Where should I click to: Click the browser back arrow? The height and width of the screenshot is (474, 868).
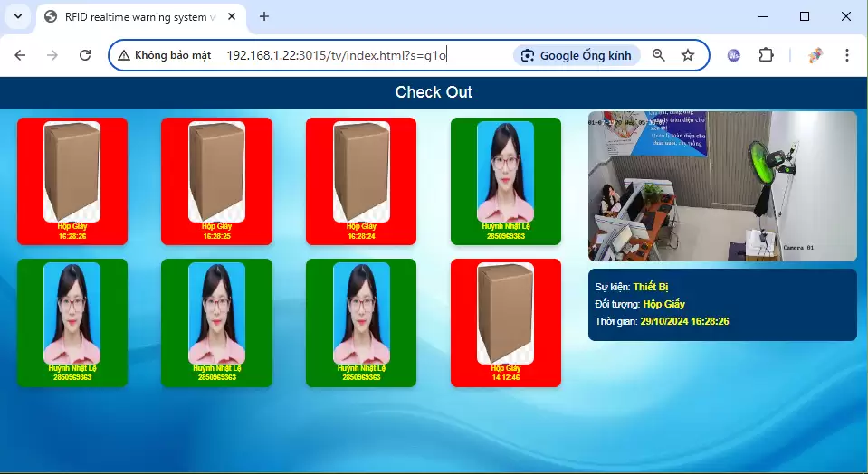coord(20,55)
